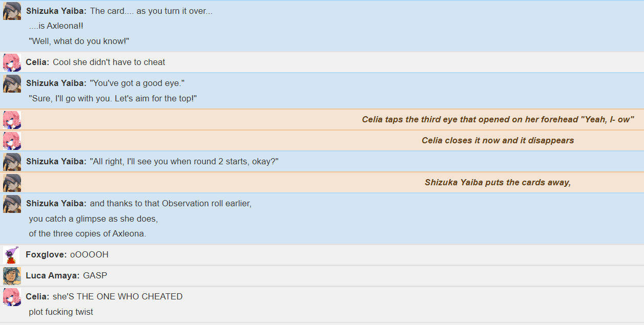Click Luca Amaya's avatar portrait
The width and height of the screenshot is (644, 325).
[x=12, y=276]
